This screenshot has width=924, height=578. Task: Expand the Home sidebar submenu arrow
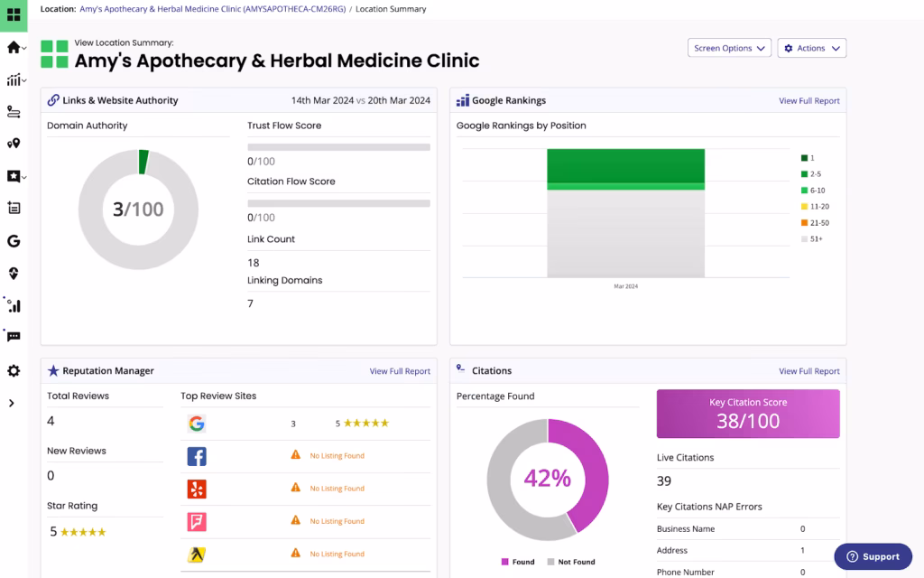(x=24, y=49)
